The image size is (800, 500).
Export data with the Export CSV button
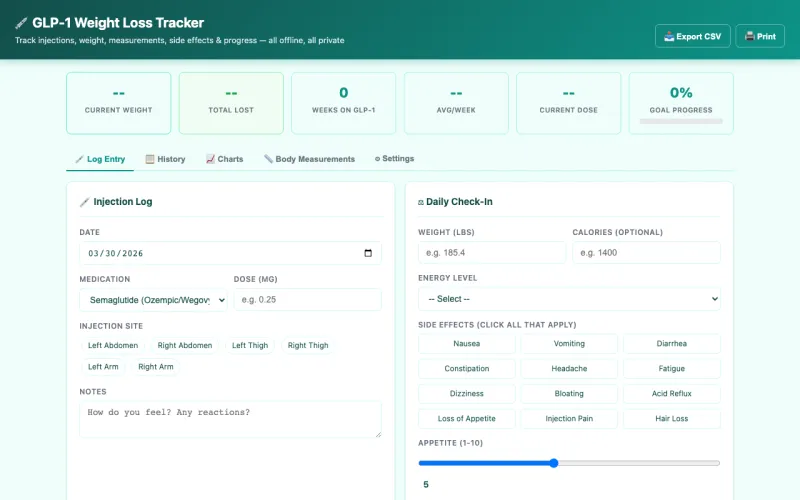pos(692,36)
